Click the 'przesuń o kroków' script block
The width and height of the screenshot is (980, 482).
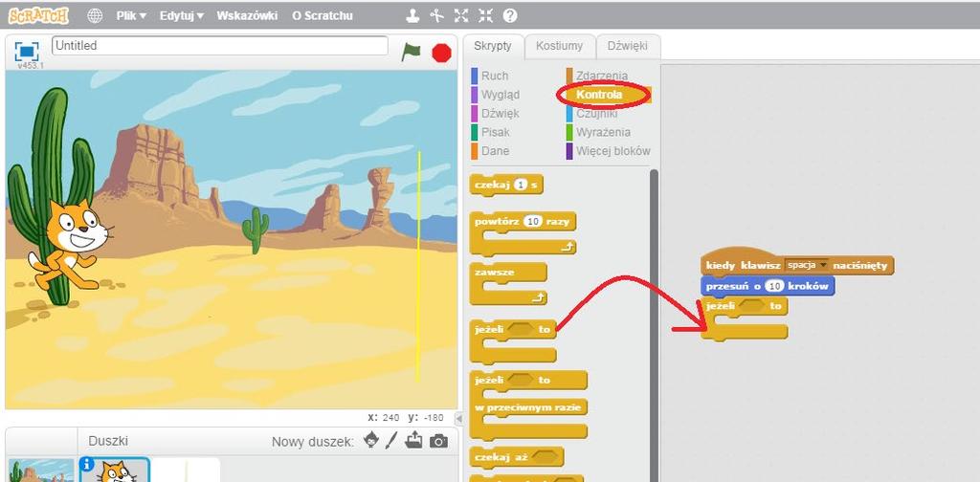pos(768,286)
